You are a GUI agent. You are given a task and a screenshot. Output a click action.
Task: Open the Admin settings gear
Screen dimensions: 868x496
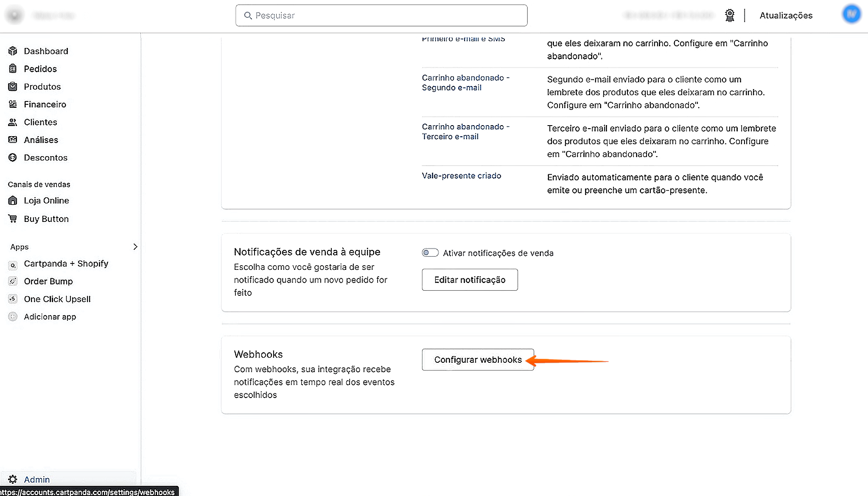(13, 479)
